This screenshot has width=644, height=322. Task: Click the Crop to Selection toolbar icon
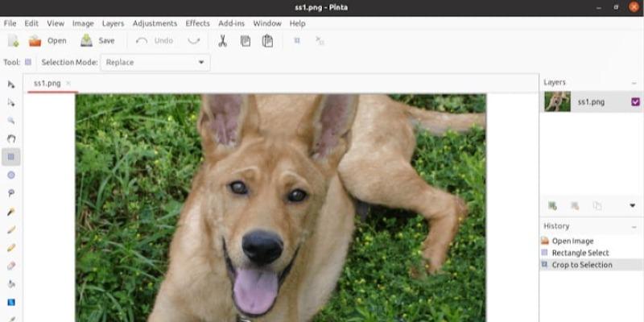coord(297,40)
